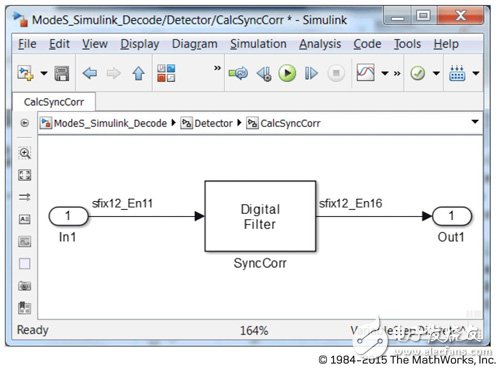
Task: Click the Step Forward icon
Action: 311,73
